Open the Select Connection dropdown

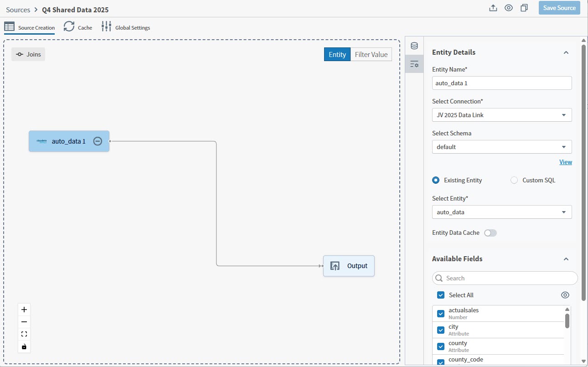coord(501,115)
